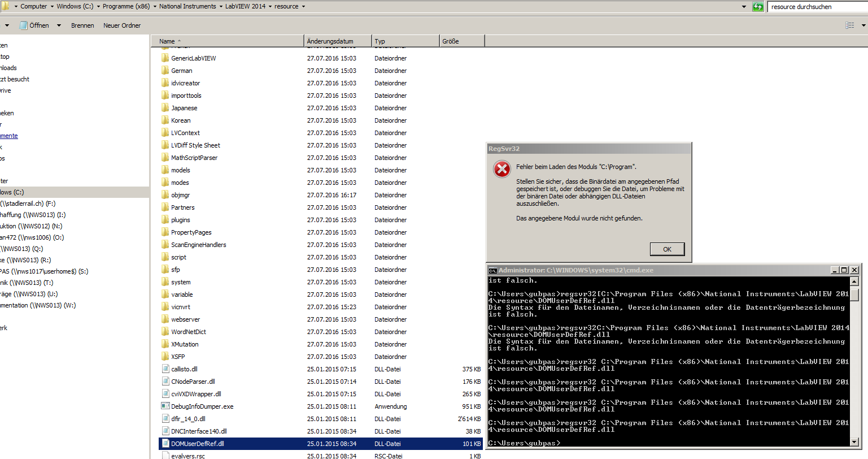This screenshot has width=868, height=459.
Task: Select the (\\NWS013) (W:) network drive
Action: point(38,305)
